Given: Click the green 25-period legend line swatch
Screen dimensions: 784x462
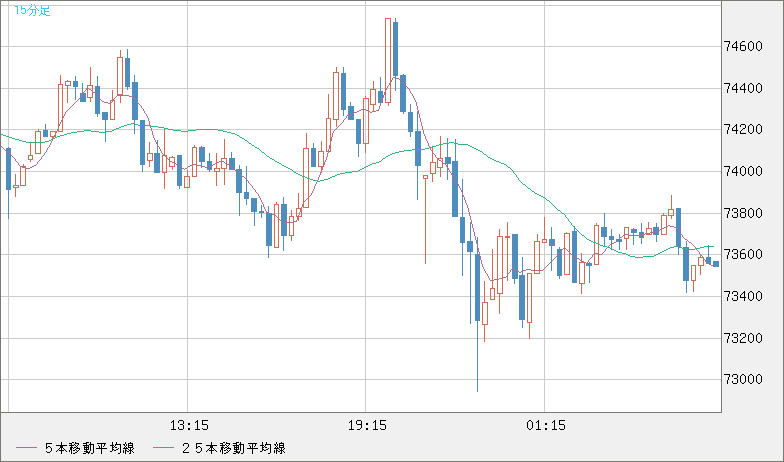Looking at the screenshot, I should (163, 448).
